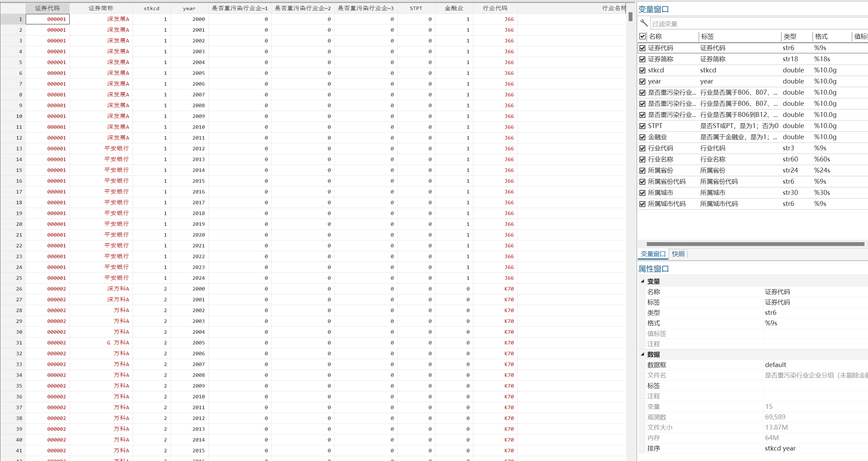
Task: Expand the 文件名 property row
Action: point(642,375)
